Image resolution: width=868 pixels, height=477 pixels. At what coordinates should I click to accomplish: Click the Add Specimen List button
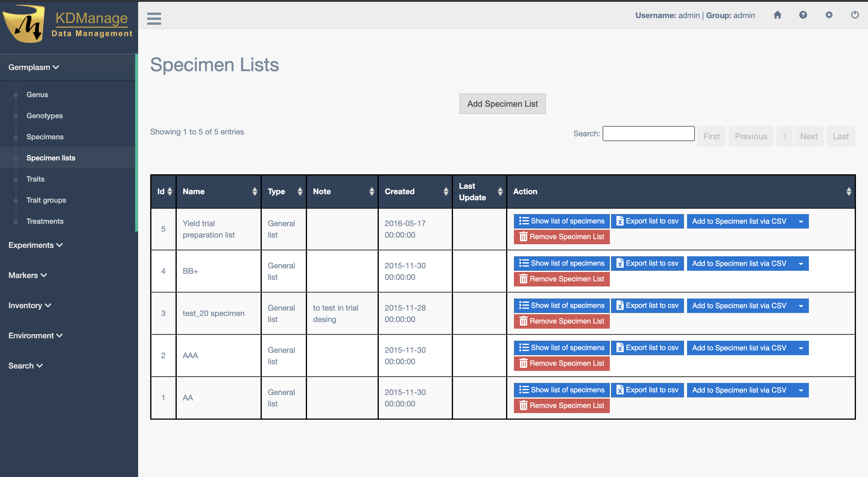click(x=502, y=104)
